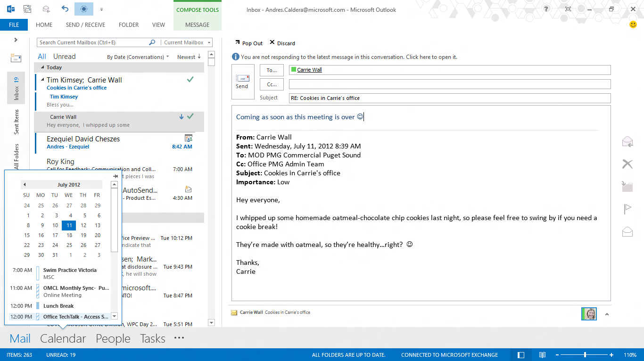The height and width of the screenshot is (361, 644).
Task: Go to previous month in calendar peek
Action: [x=25, y=185]
